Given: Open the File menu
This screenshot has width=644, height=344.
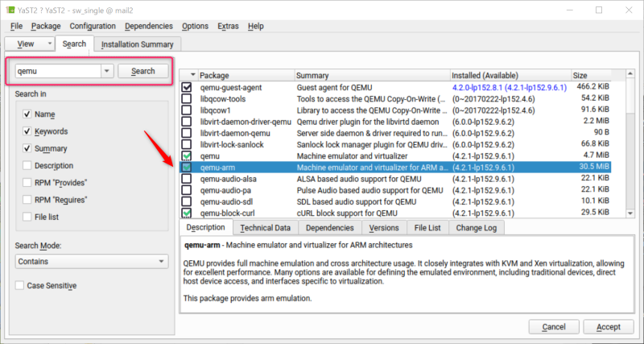Looking at the screenshot, I should (x=16, y=26).
